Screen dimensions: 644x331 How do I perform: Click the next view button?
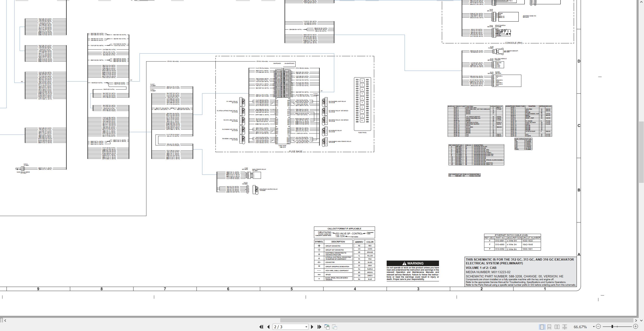(335, 327)
